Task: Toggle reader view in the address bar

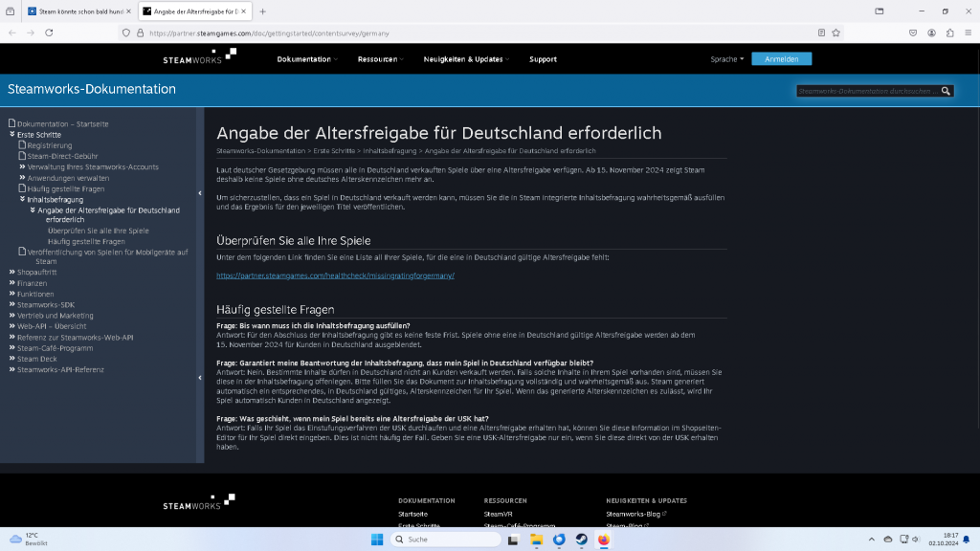Action: (821, 33)
